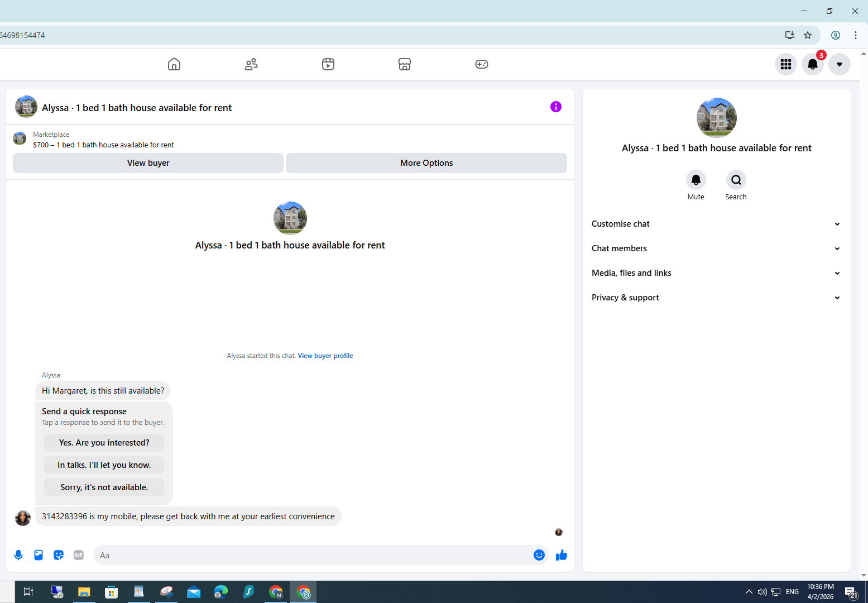Screen dimensions: 868x603
Task: Show hidden tray icons chevron
Action: pos(749,592)
